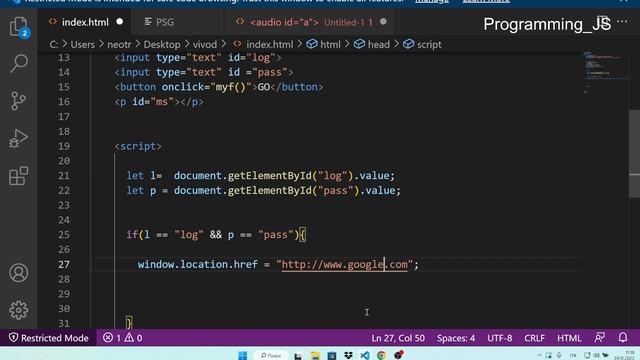Open the notifications bell in status bar
The height and width of the screenshot is (360, 640).
[x=622, y=338]
